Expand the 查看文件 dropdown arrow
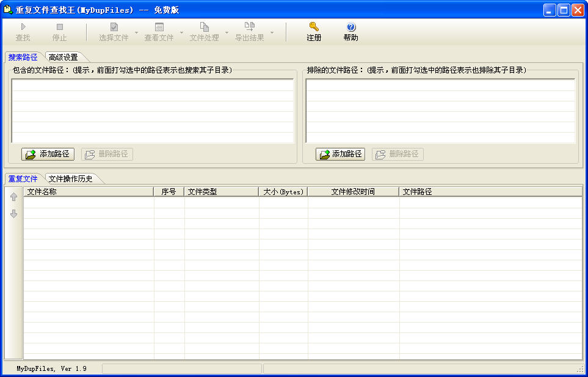 181,32
